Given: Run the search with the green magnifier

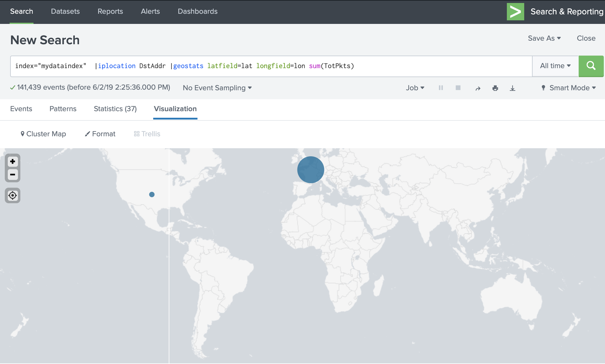Looking at the screenshot, I should (591, 66).
